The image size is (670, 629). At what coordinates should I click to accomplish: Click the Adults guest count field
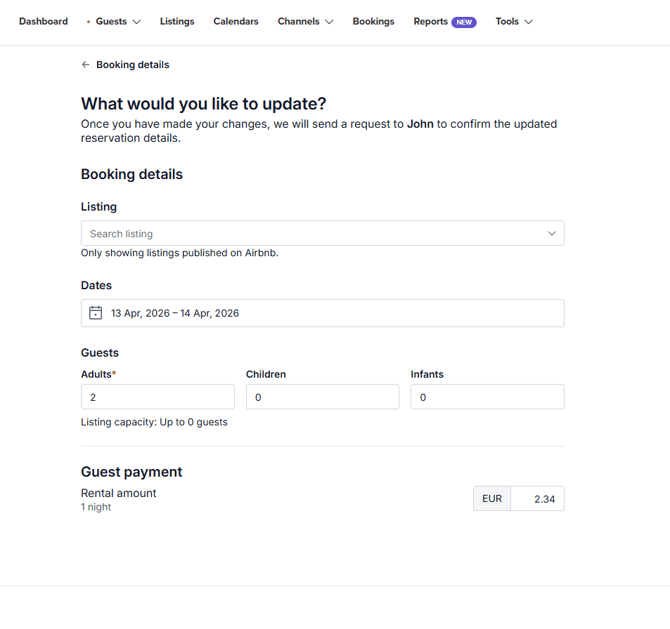point(157,397)
